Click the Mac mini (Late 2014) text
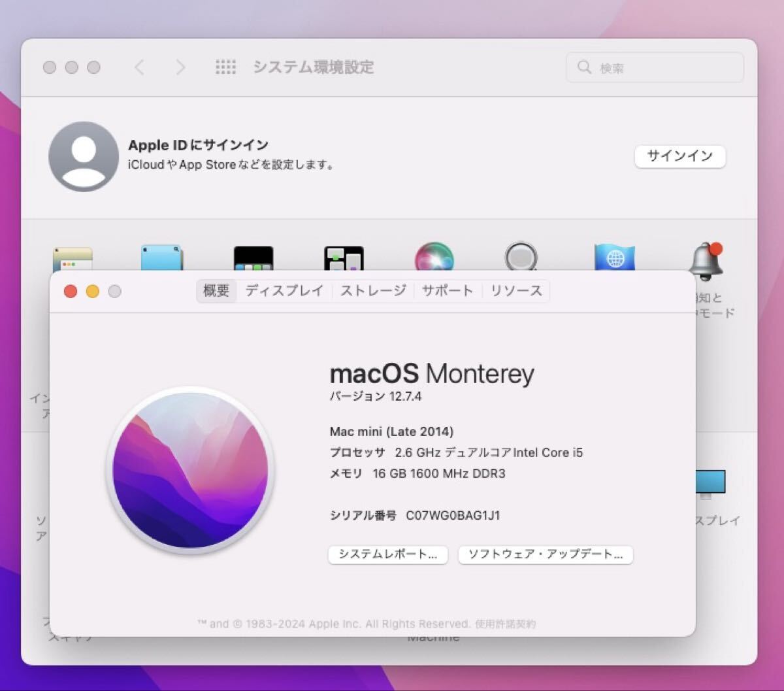 pos(391,431)
